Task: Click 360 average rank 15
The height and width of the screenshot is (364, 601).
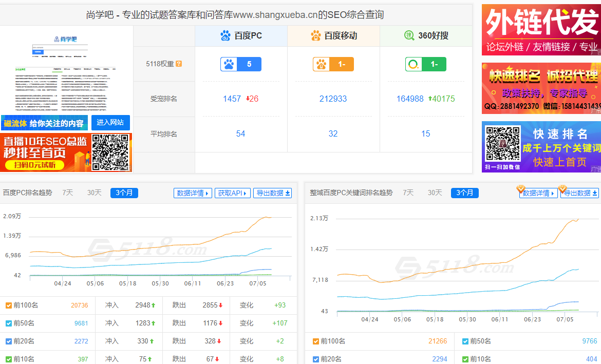Action: tap(425, 133)
